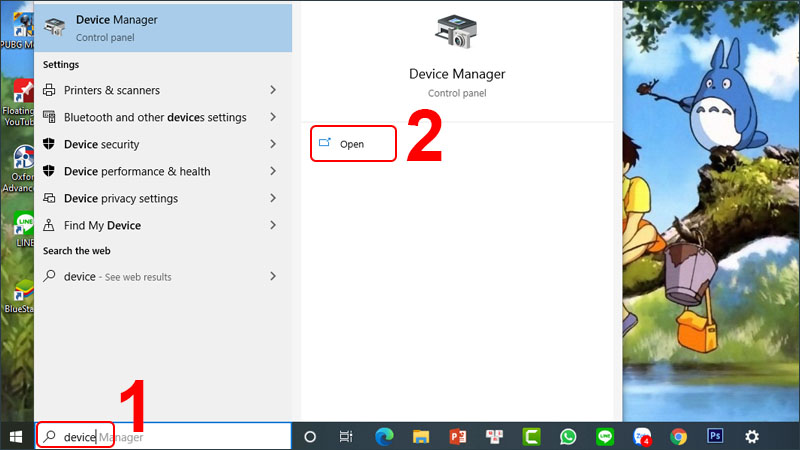Open Device privacy settings result

pyautogui.click(x=163, y=198)
